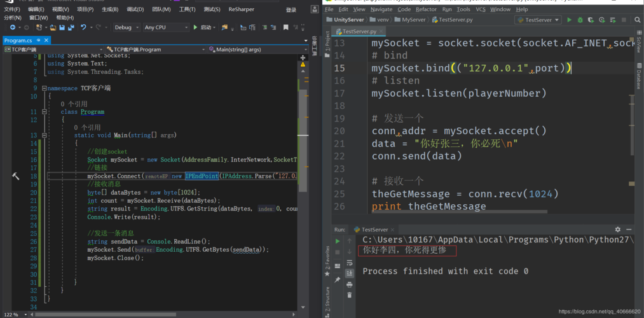The height and width of the screenshot is (318, 644).
Task: Open the Main(string[] args) member dropdown
Action: pyautogui.click(x=258, y=50)
